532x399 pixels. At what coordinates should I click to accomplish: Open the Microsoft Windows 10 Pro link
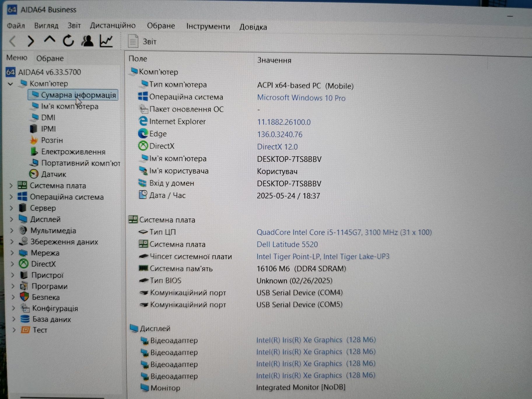[x=301, y=98]
